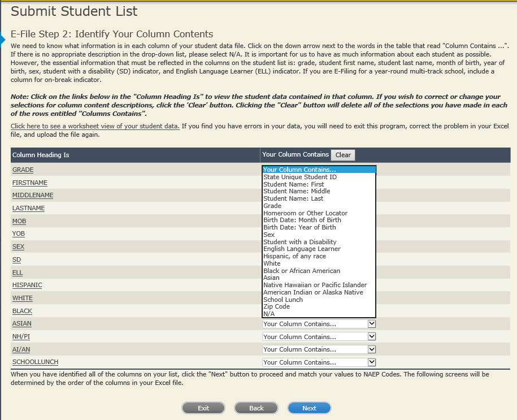Select English Language Learner option
The image size is (517, 420).
pos(302,249)
